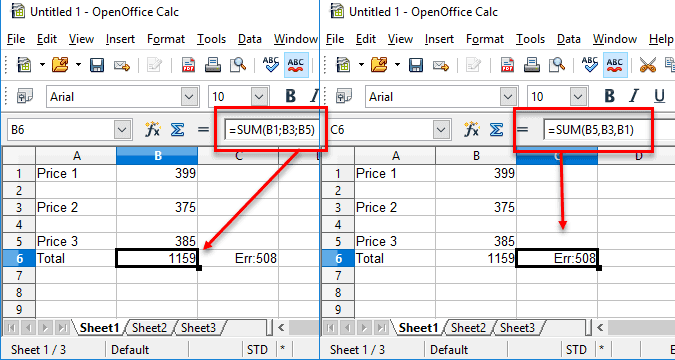This screenshot has width=675, height=360.
Task: Open font size dropdown in left window
Action: [259, 96]
